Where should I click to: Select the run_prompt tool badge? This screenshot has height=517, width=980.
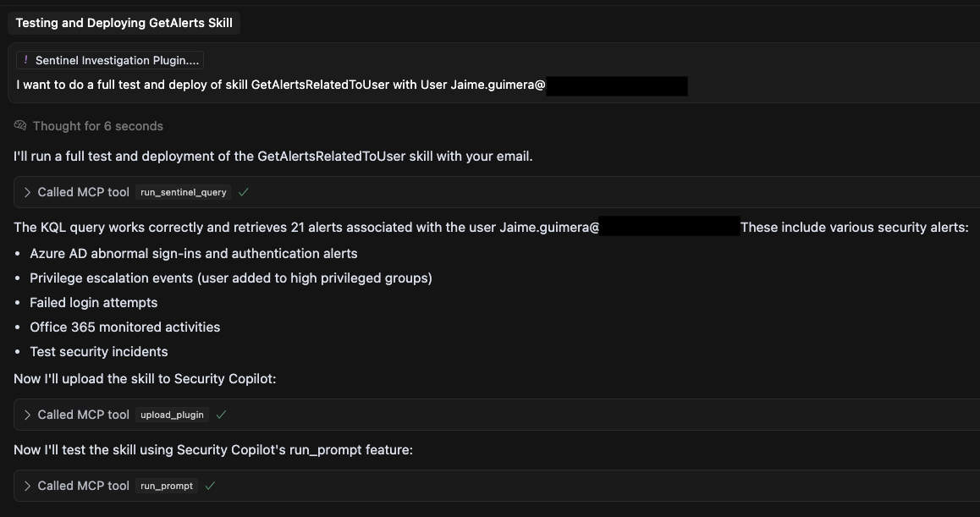tap(166, 486)
